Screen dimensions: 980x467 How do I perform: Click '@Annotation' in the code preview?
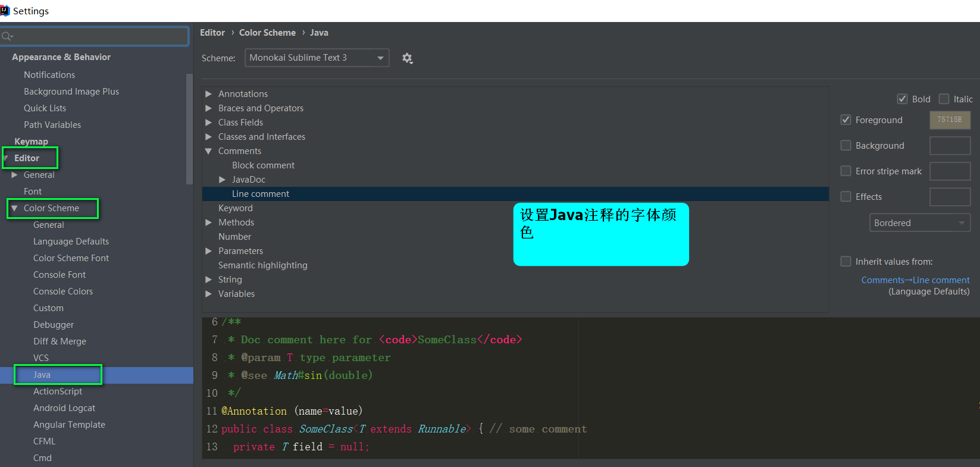pos(254,411)
